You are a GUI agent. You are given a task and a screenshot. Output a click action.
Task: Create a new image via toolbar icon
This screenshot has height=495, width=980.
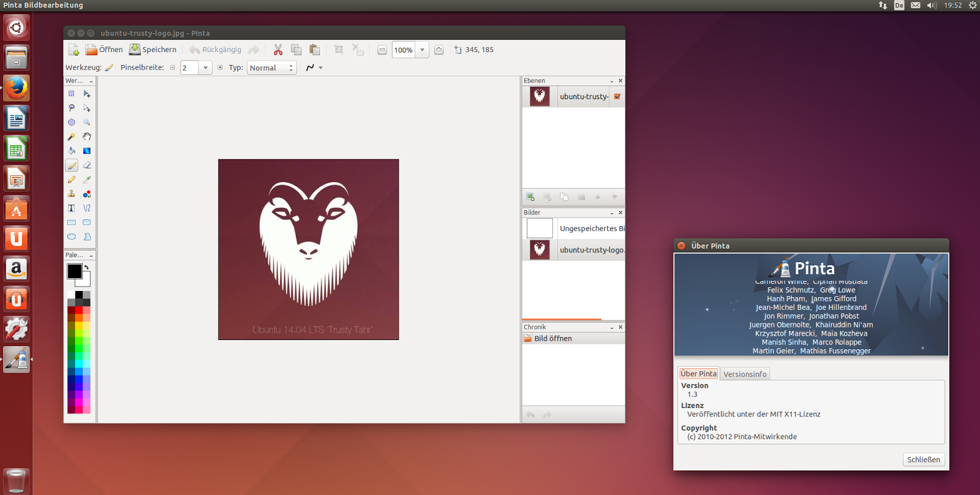point(73,50)
